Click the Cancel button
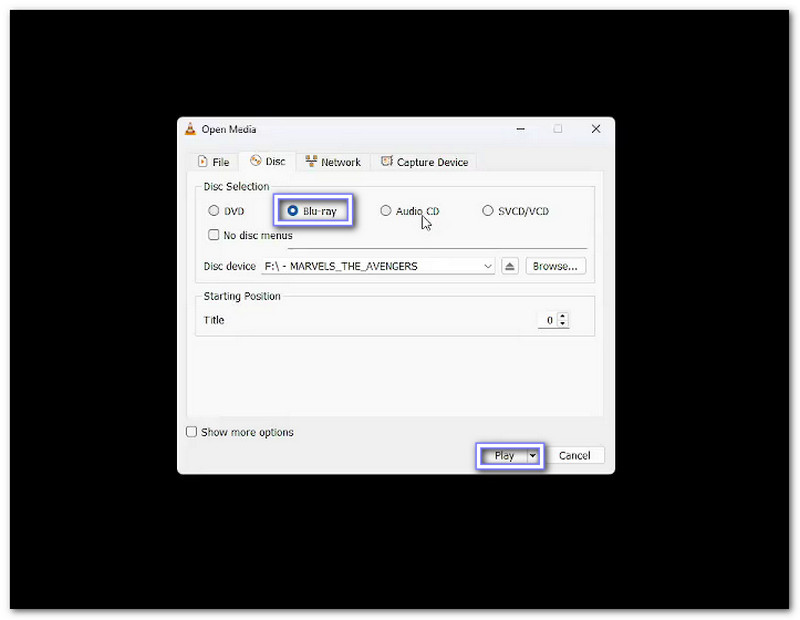 point(575,455)
